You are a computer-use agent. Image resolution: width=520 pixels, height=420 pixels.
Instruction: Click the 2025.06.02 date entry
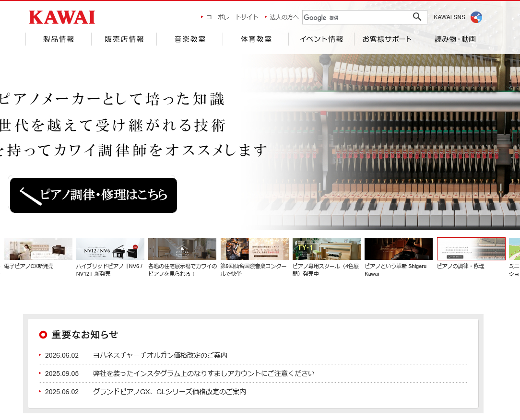coord(62,392)
